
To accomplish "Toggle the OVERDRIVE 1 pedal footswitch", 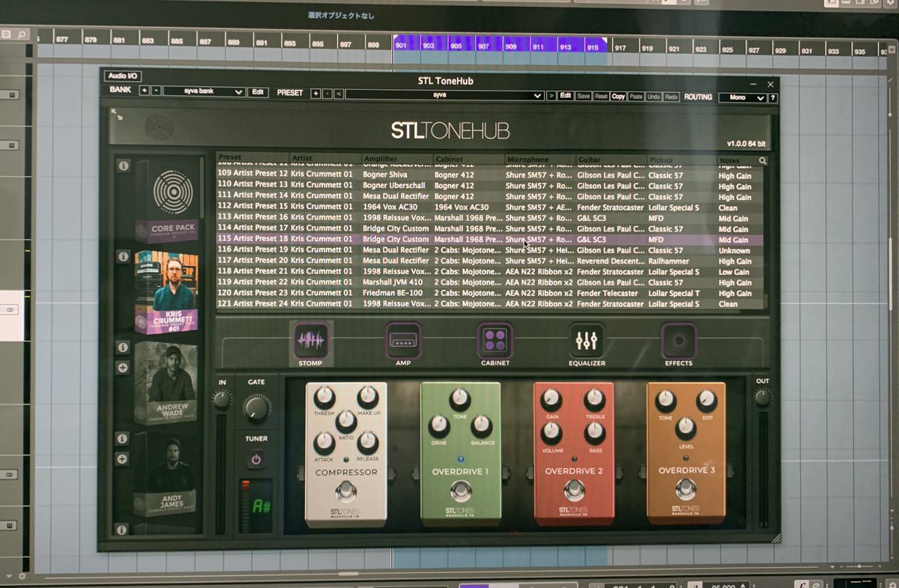I will (461, 492).
